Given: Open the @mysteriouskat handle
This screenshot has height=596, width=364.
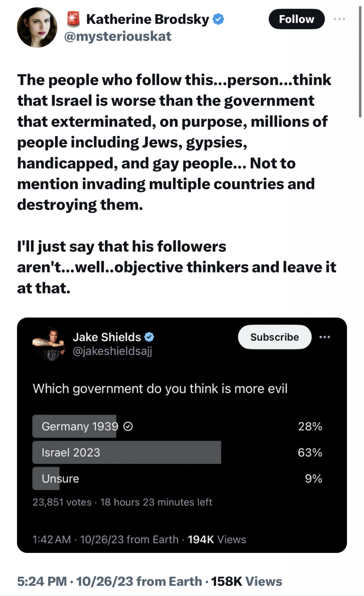Looking at the screenshot, I should point(117,37).
